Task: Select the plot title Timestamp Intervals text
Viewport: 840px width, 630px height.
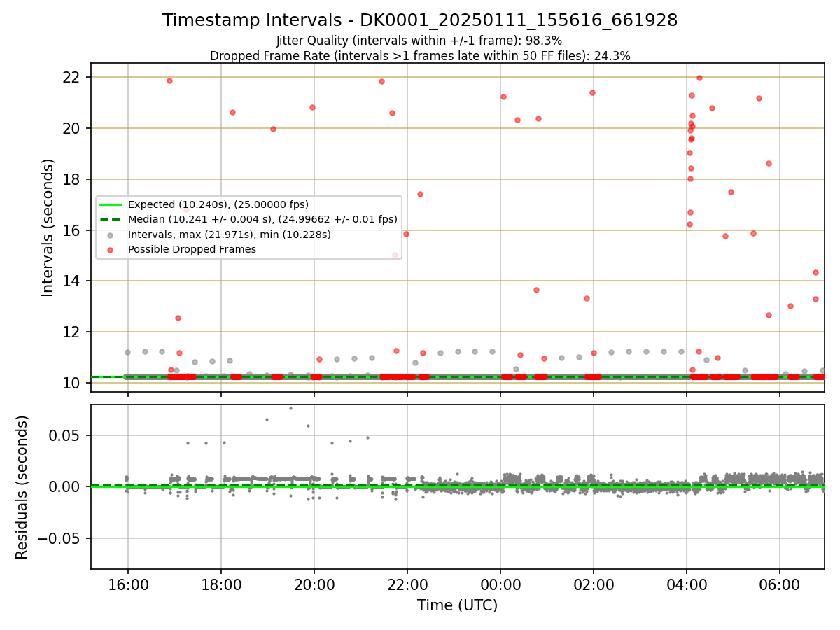Action: coord(420,20)
